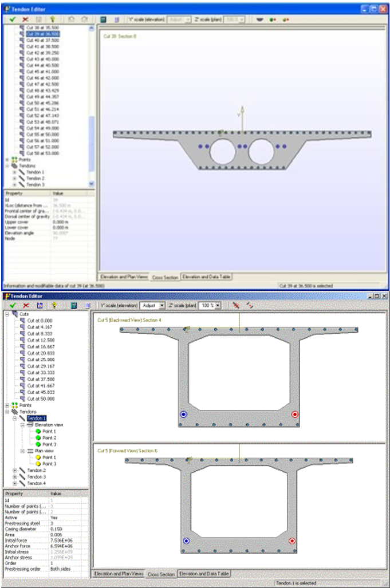Click the blue tendon circle in Backward View section
This screenshot has width=390, height=588.
point(184,414)
